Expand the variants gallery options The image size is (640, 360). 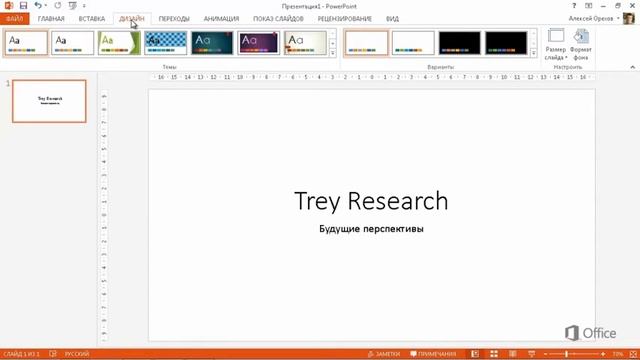pyautogui.click(x=533, y=53)
